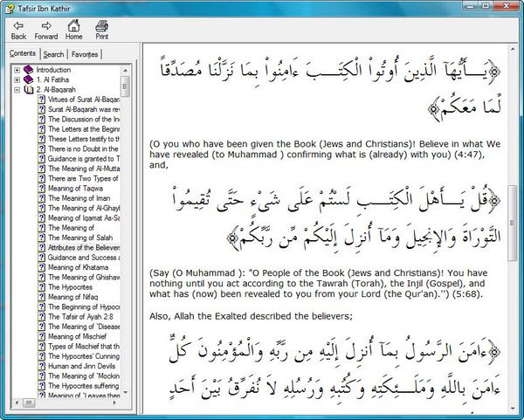Image resolution: width=524 pixels, height=420 pixels.
Task: Open topic Virtues of Surat Al-Baqarah
Action: coord(84,100)
